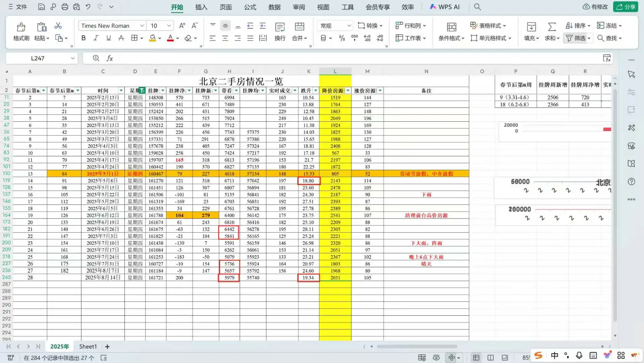Switch to Normal view in status bar

tap(476, 358)
